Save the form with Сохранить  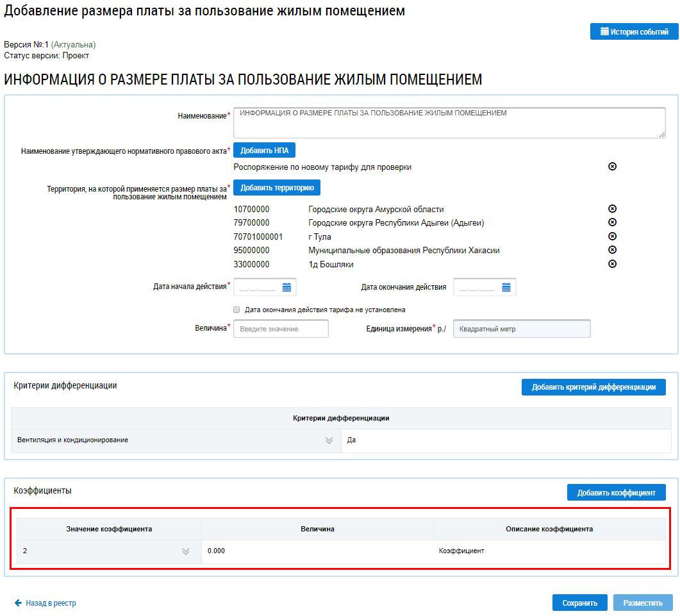(x=579, y=603)
